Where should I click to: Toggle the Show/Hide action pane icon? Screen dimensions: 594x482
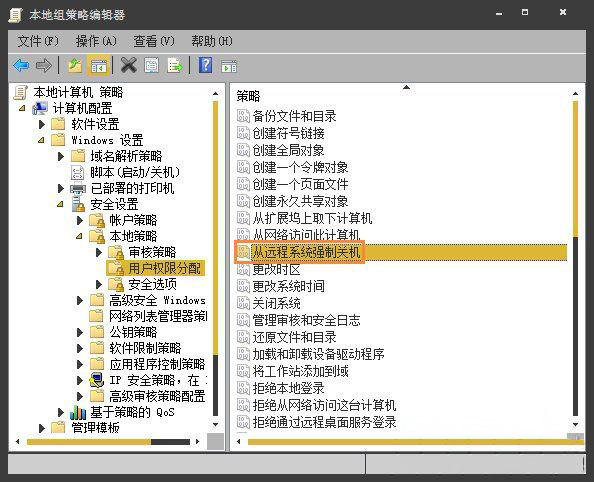pos(229,66)
